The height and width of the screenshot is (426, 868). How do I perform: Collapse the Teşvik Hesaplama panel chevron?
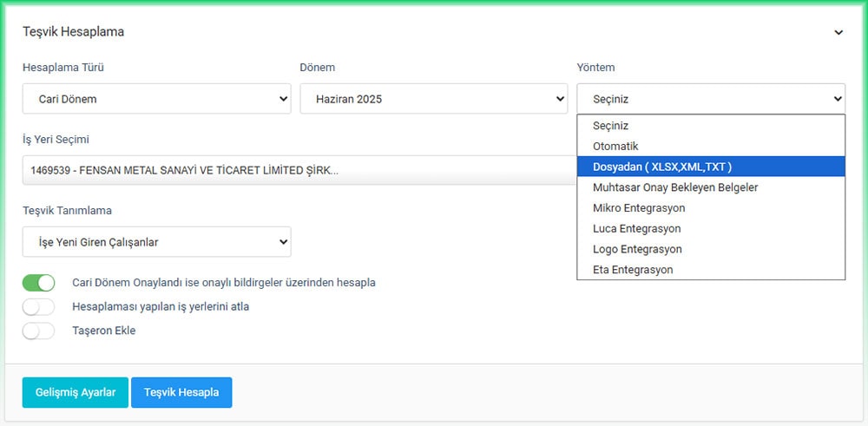838,32
